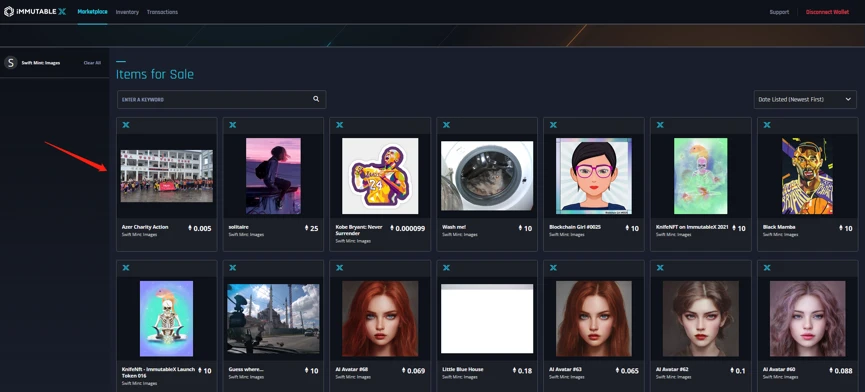Open the Support link

click(x=779, y=12)
